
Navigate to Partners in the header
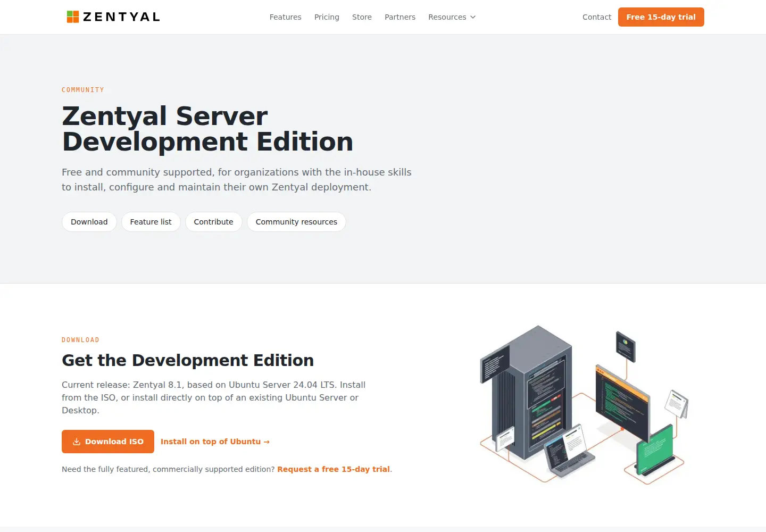point(400,17)
